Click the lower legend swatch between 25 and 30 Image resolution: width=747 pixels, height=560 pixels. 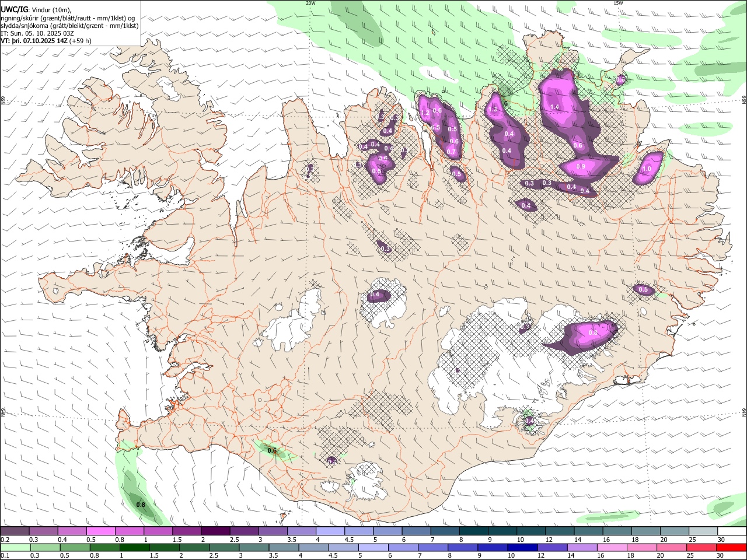[701, 547]
